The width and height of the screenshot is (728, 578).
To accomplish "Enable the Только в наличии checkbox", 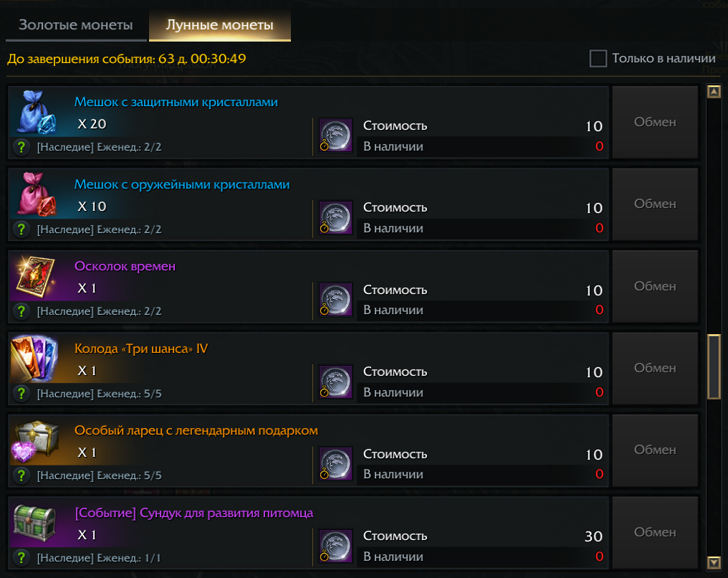I will click(598, 59).
